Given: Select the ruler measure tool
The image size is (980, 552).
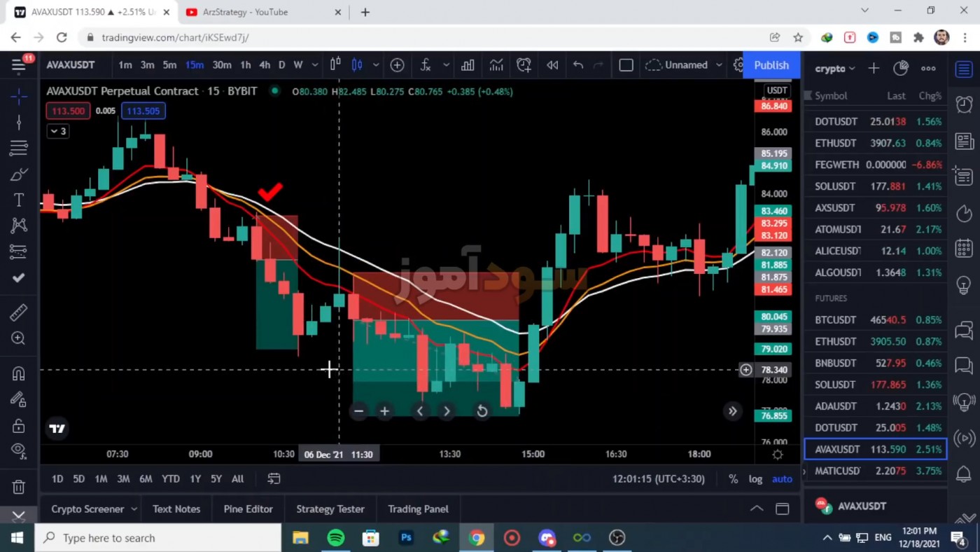Looking at the screenshot, I should pyautogui.click(x=19, y=312).
